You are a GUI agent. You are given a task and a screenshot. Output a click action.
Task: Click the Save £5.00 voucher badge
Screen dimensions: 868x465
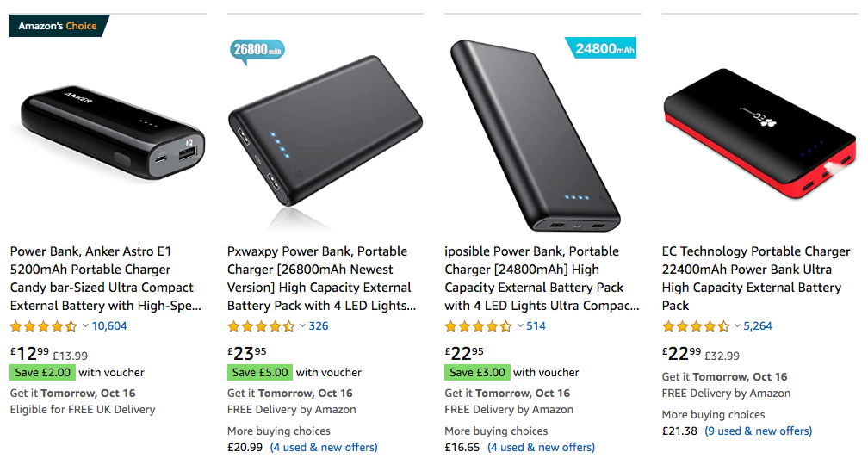[x=259, y=373]
